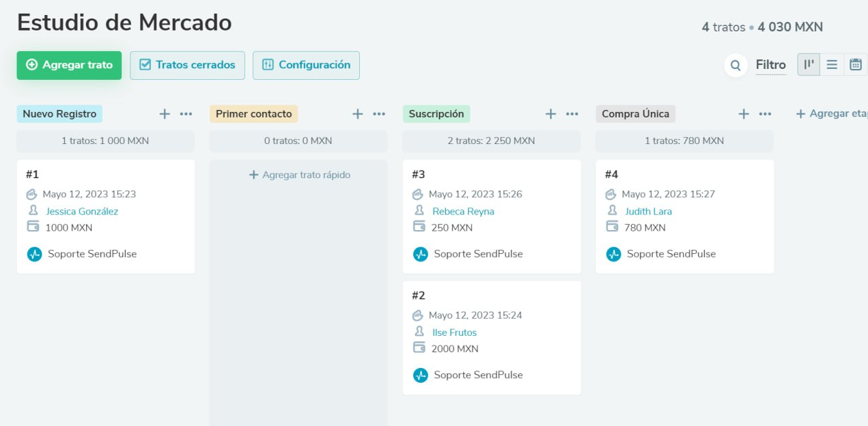Switch to list view
The image size is (868, 426).
point(832,65)
